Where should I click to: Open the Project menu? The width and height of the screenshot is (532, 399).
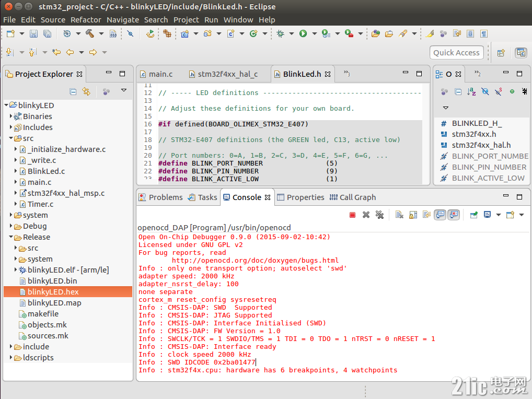[x=186, y=20]
